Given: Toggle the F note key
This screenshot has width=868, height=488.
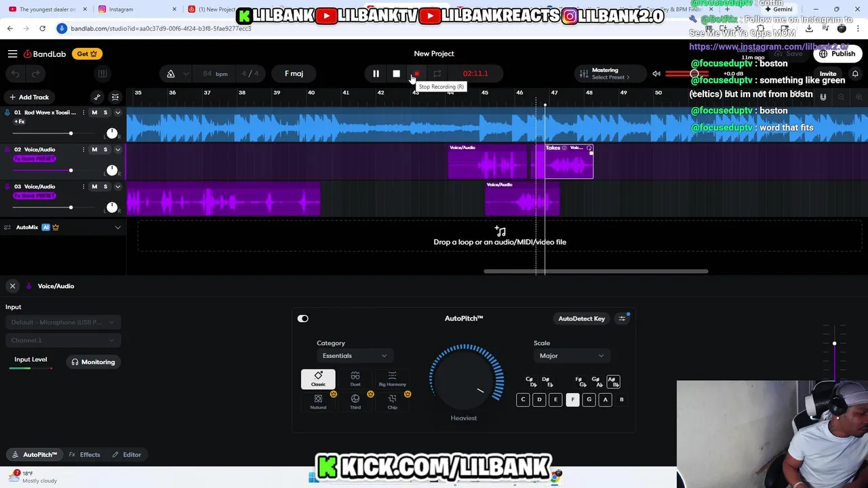Looking at the screenshot, I should click(572, 400).
